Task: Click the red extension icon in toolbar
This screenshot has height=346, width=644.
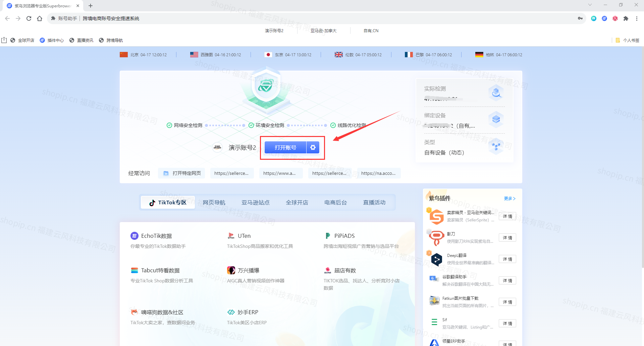Action: point(615,18)
